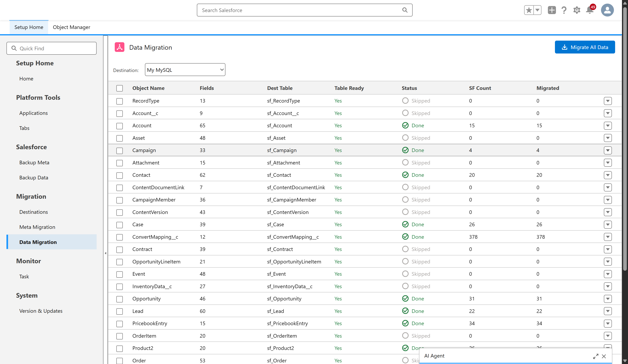Viewport: 628px width, 364px height.
Task: Click the Skipped status icon for OrderItem
Action: 405,336
